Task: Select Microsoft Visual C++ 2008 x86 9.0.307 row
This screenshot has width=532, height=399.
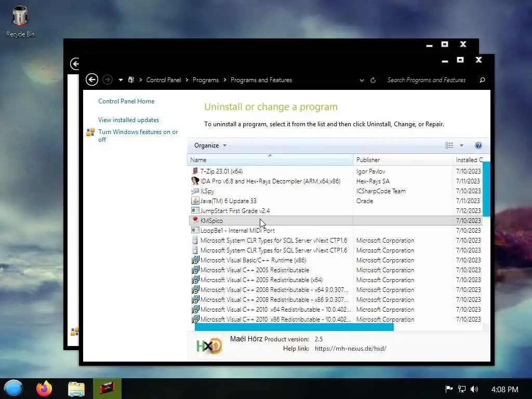Action: 336,300
